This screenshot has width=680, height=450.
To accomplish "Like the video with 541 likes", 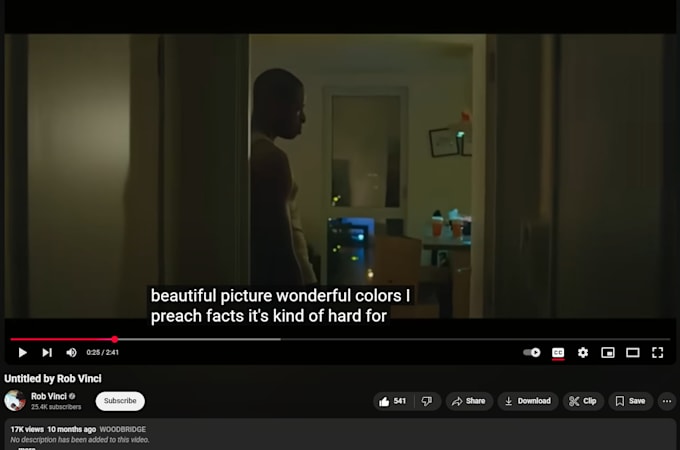I will tap(393, 401).
